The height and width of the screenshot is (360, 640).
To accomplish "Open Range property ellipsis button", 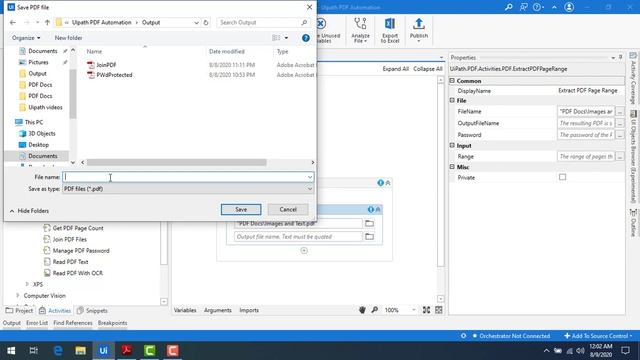I will [620, 156].
